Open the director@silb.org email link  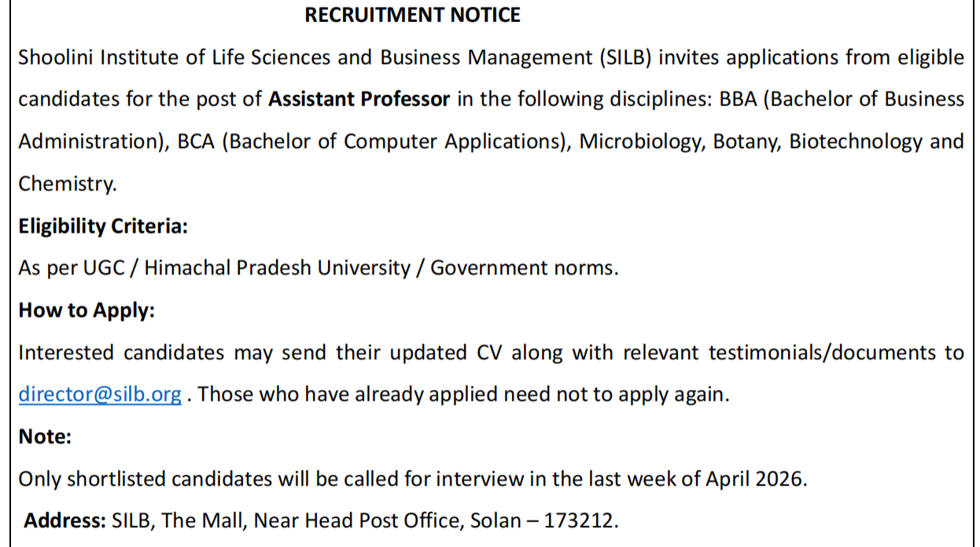[x=100, y=395]
